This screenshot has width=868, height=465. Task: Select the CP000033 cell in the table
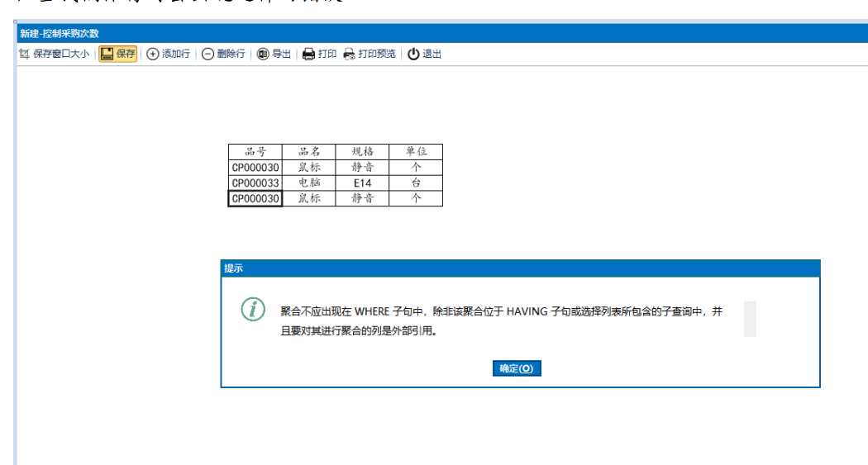[x=255, y=183]
